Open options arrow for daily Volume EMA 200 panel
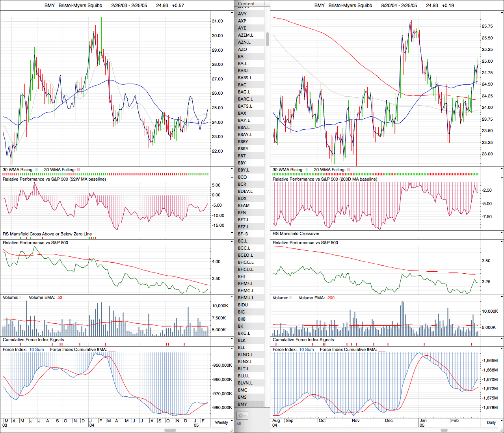 [x=502, y=297]
